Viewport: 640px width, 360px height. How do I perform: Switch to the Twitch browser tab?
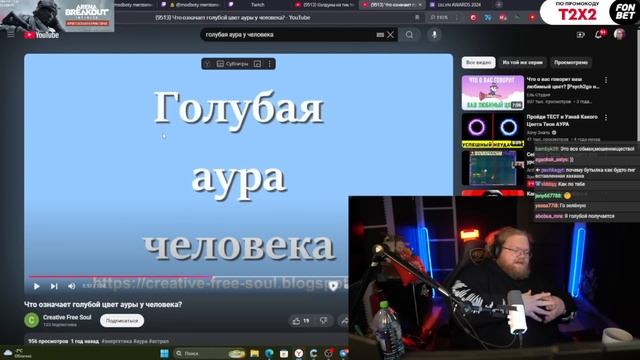[x=257, y=5]
